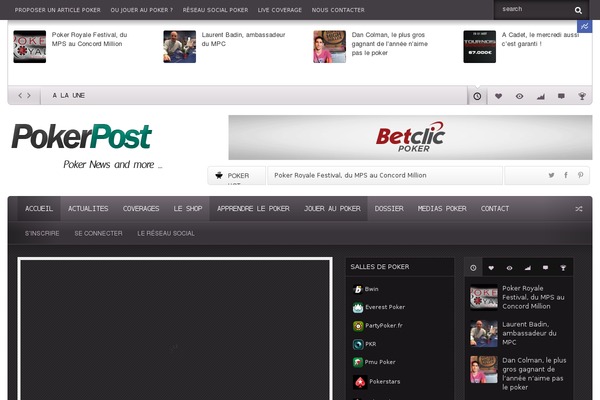Open Actualites menu item
Image resolution: width=600 pixels, height=400 pixels.
coord(88,209)
